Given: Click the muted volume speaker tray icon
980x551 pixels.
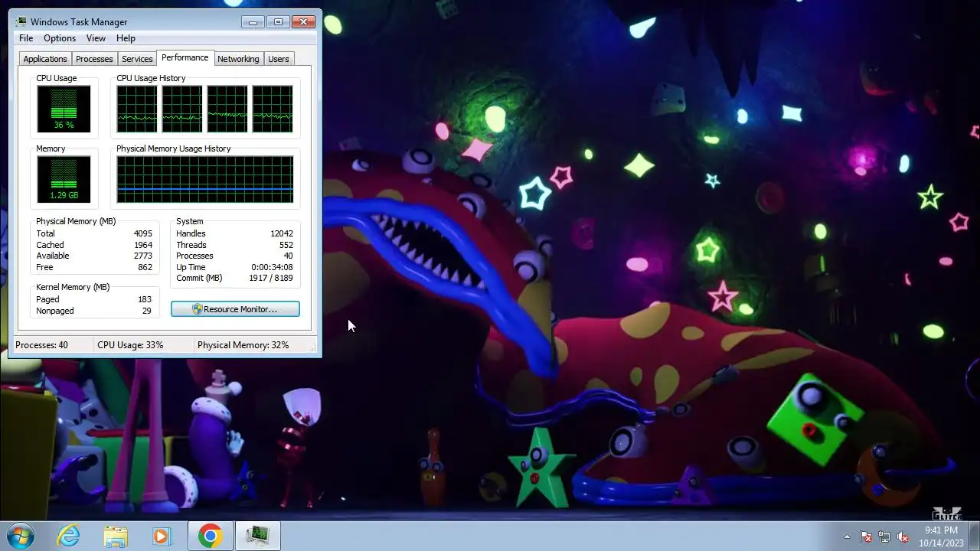Looking at the screenshot, I should coord(903,536).
